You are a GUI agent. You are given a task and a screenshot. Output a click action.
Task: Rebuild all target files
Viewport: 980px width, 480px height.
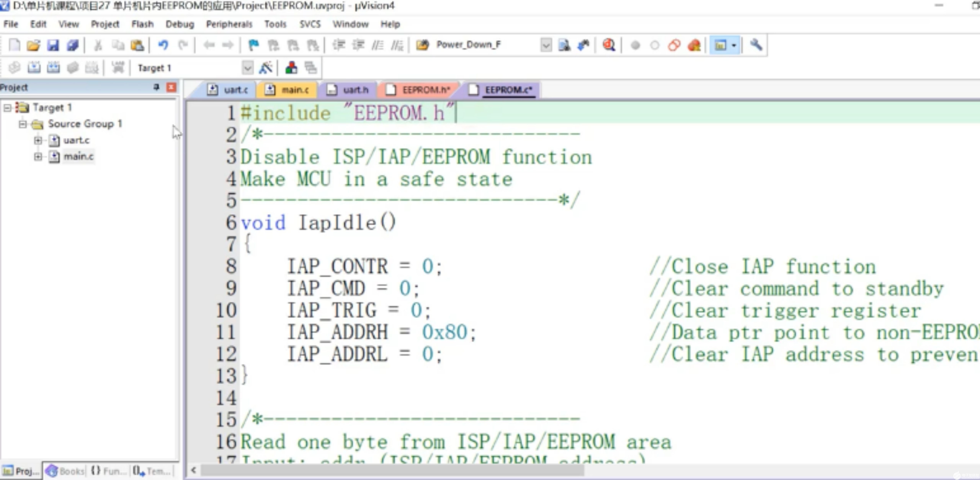pos(53,68)
